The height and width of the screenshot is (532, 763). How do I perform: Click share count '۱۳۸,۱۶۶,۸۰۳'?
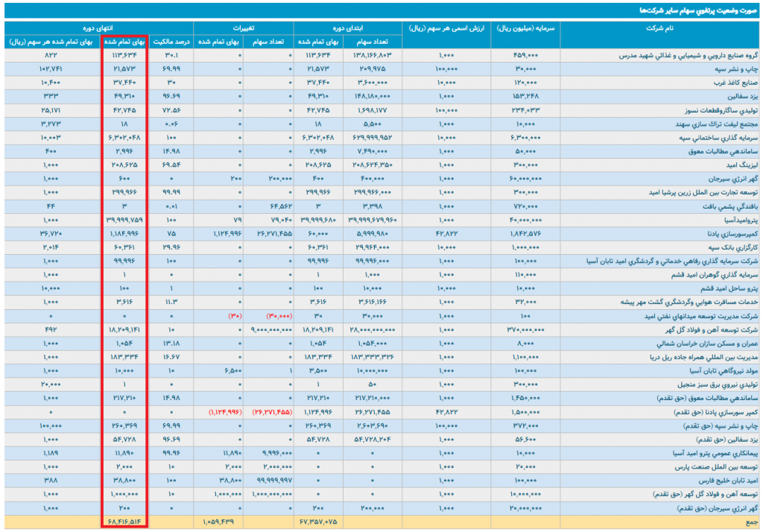tap(373, 55)
